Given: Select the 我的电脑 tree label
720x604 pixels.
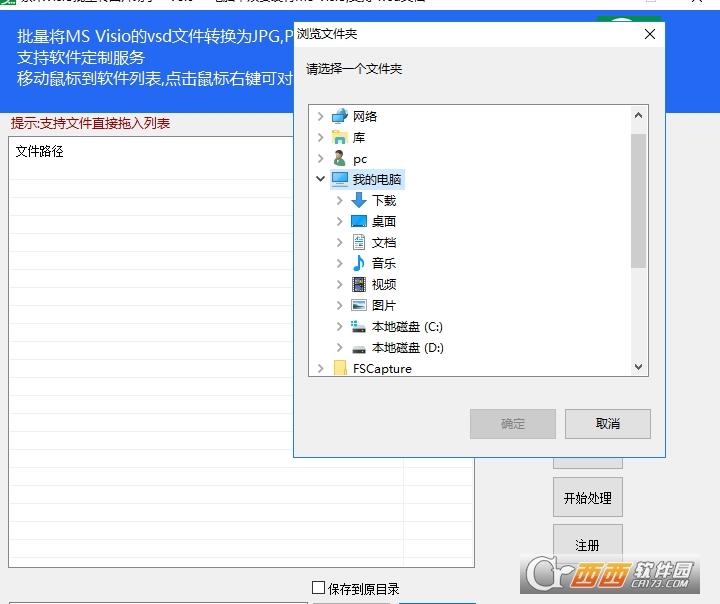Looking at the screenshot, I should point(377,179).
